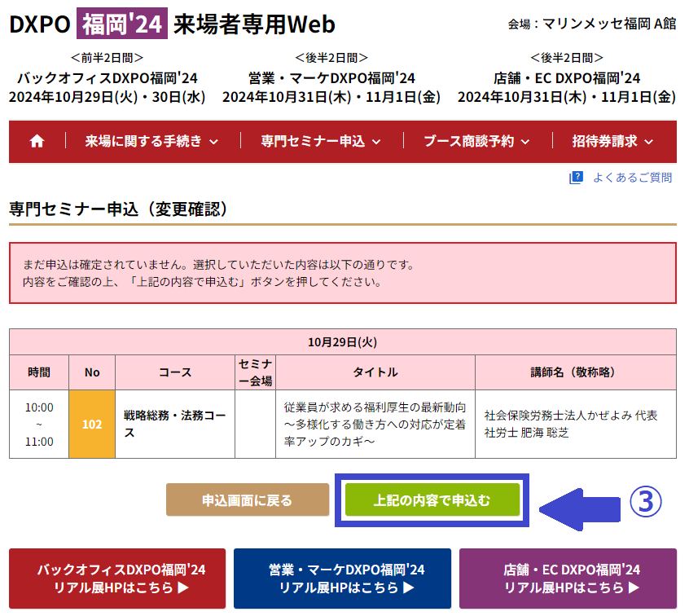This screenshot has height=616, width=689.
Task: Go back with 申込画面に戻る button
Action: pyautogui.click(x=248, y=500)
